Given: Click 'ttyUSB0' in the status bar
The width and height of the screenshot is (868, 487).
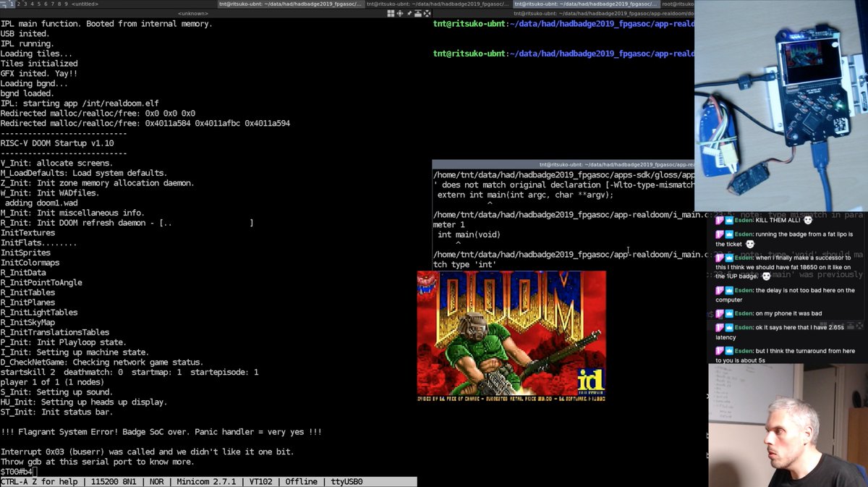Looking at the screenshot, I should pyautogui.click(x=345, y=482).
